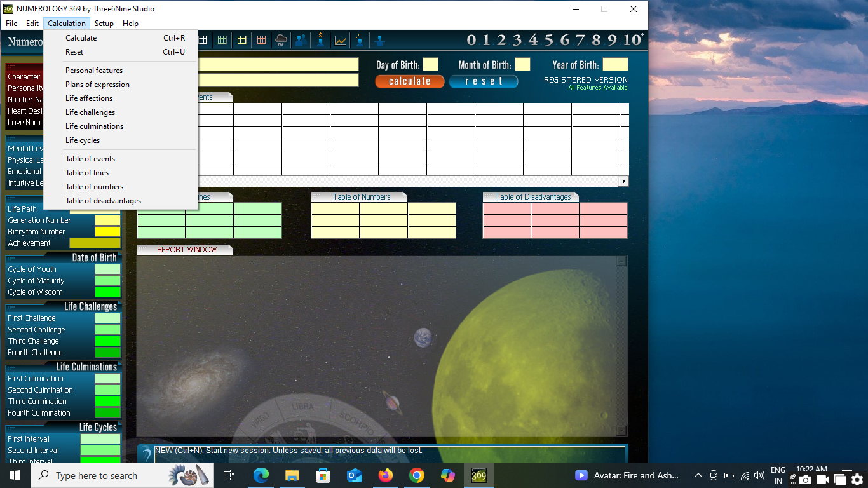Click the green grid table toolbar icon
Screen dimensions: 868x488
pos(222,41)
